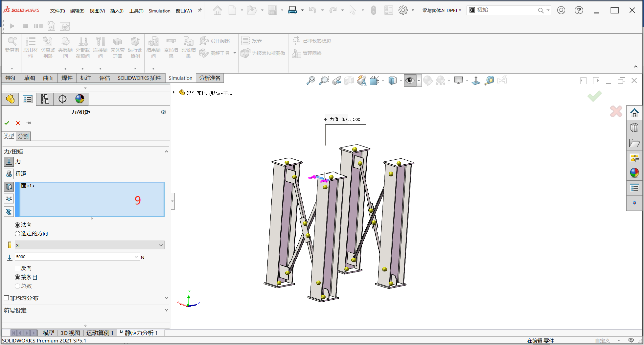This screenshot has width=644, height=345.
Task: Click Zoom to Fit in view toolbar
Action: coord(311,80)
